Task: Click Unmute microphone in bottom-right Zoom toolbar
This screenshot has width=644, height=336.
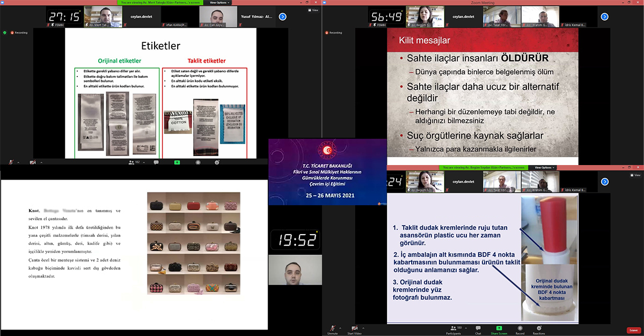Action: [332, 328]
